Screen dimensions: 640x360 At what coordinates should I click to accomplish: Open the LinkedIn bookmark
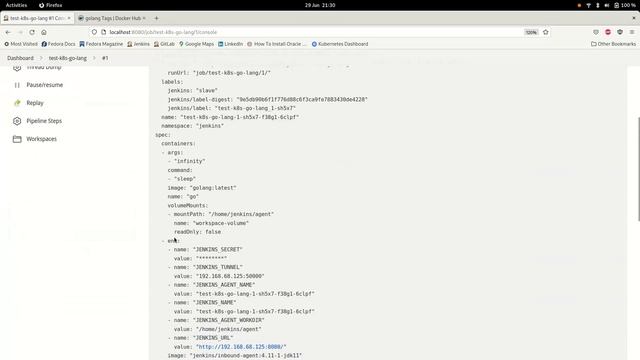tap(231, 44)
